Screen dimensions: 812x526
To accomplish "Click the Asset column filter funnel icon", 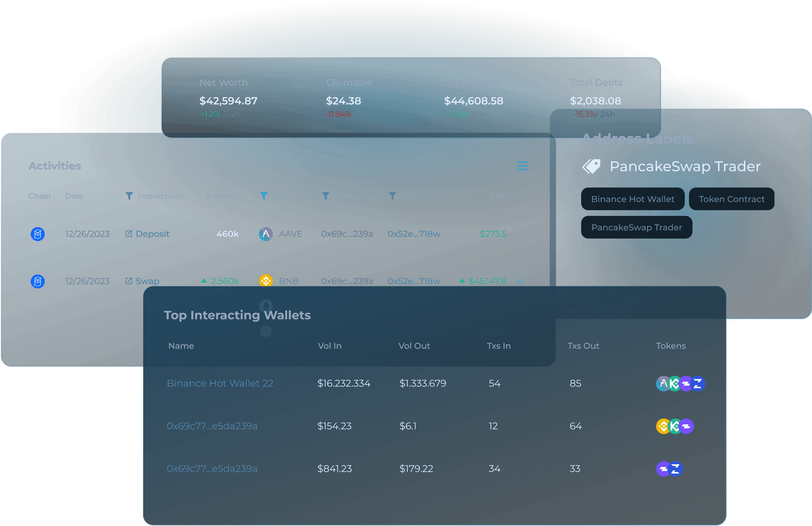I will click(x=264, y=196).
